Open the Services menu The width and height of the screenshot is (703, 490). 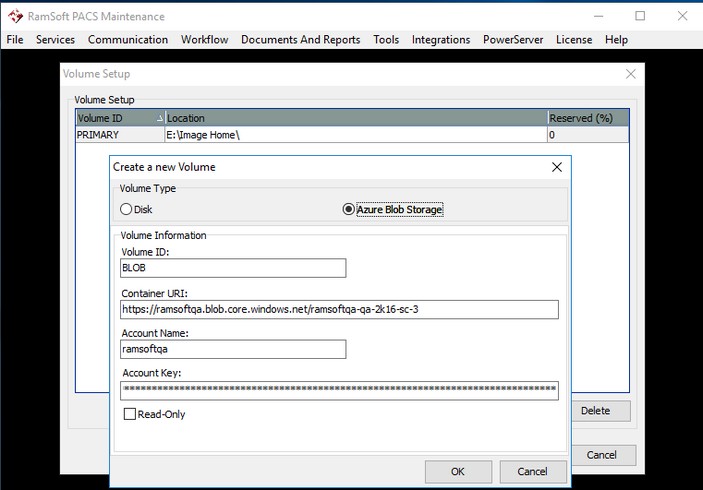point(55,40)
